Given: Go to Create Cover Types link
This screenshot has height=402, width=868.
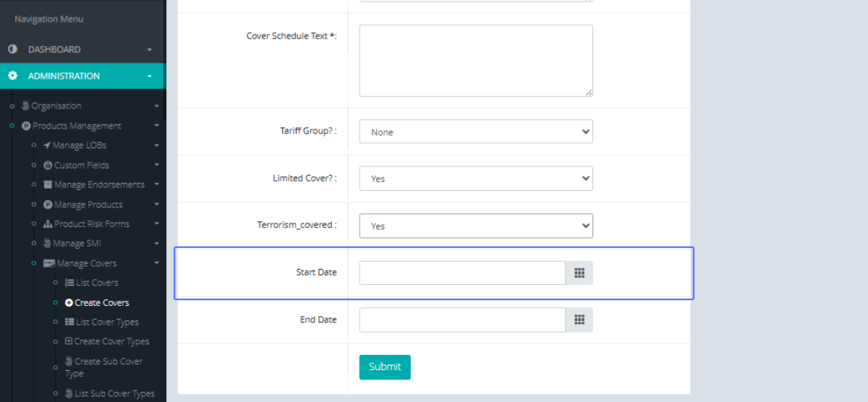Looking at the screenshot, I should (x=111, y=341).
